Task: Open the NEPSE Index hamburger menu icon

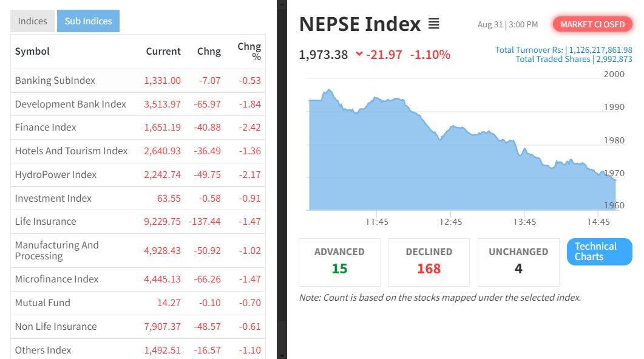Action: coord(433,24)
